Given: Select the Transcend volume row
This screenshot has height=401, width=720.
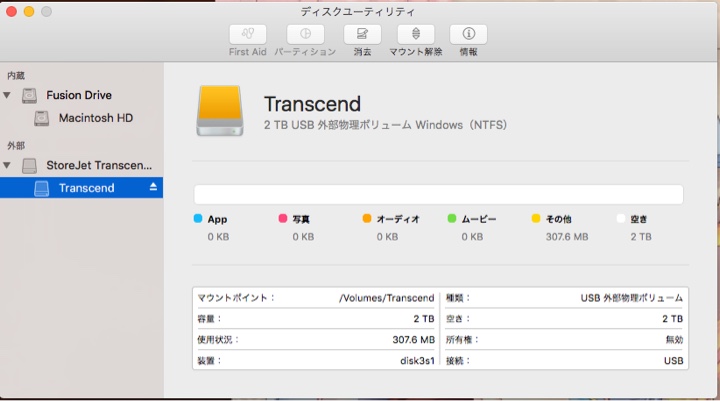Looking at the screenshot, I should 81,188.
